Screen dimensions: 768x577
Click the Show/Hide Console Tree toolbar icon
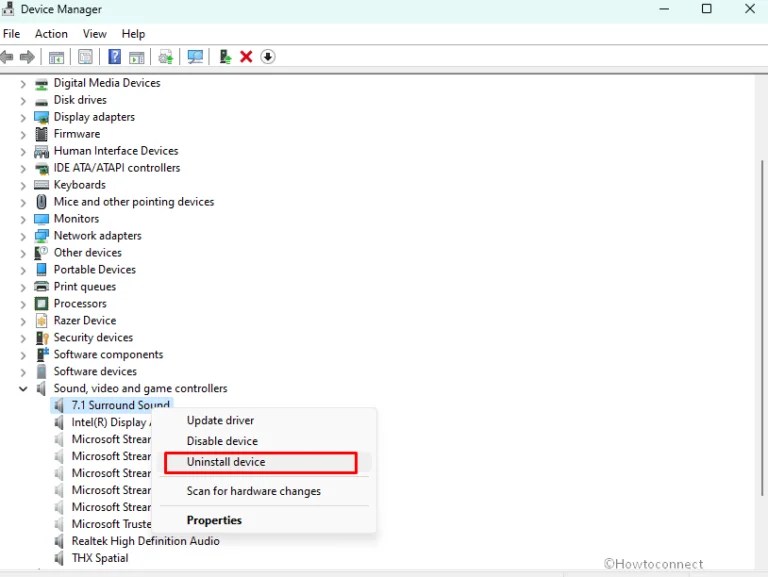coord(56,57)
